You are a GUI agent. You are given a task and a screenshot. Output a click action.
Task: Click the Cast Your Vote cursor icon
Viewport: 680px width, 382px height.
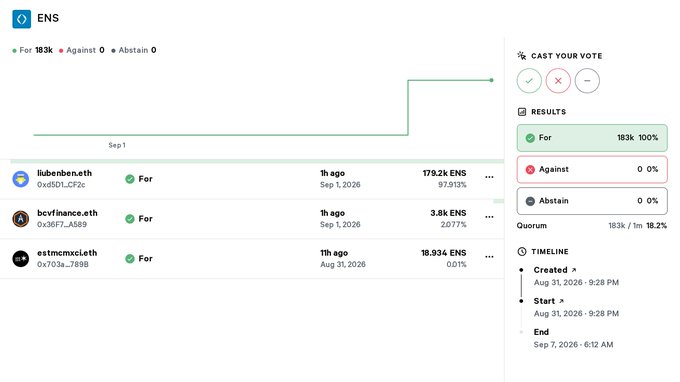point(522,56)
